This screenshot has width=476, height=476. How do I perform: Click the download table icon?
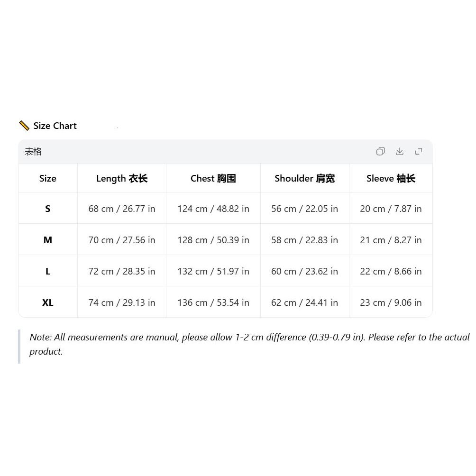pos(400,151)
